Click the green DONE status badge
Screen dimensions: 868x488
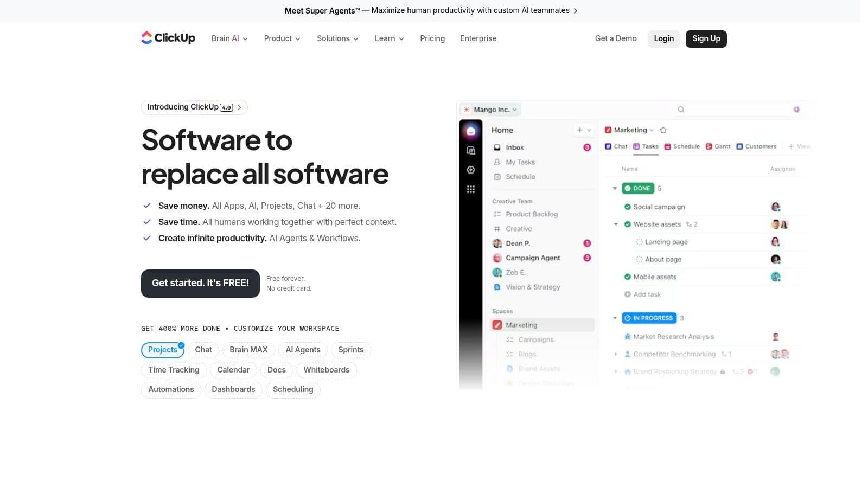637,188
